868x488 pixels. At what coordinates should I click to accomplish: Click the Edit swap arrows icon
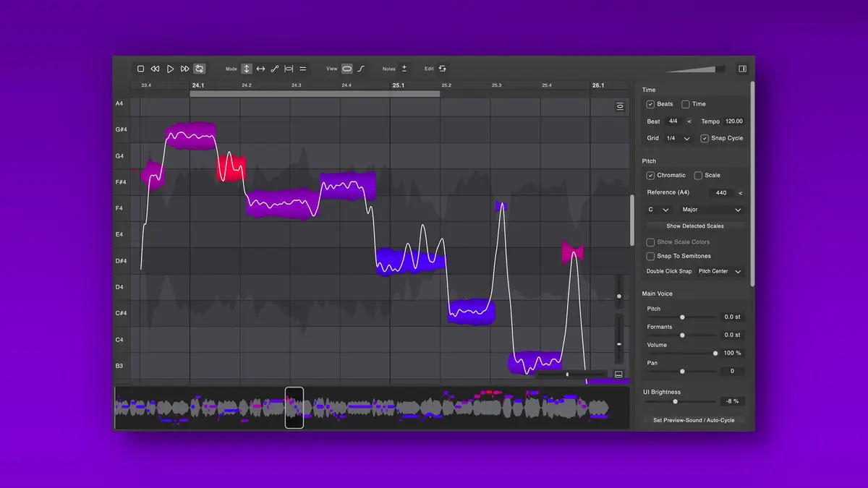[x=443, y=69]
